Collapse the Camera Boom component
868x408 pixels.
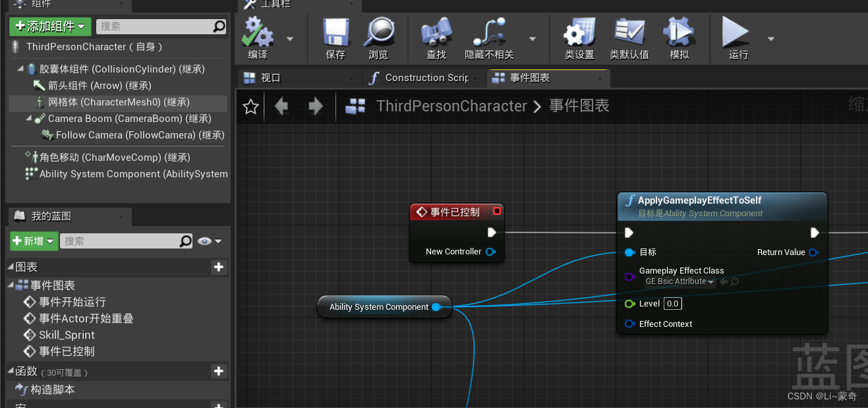(x=29, y=119)
